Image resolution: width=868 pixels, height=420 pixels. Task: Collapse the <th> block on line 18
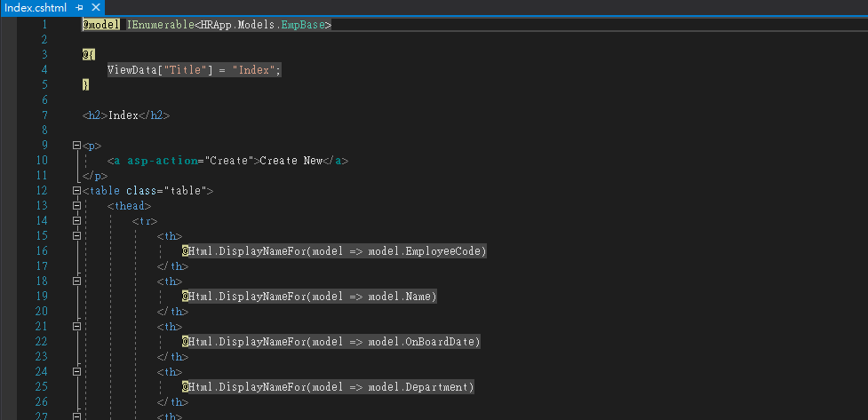76,281
